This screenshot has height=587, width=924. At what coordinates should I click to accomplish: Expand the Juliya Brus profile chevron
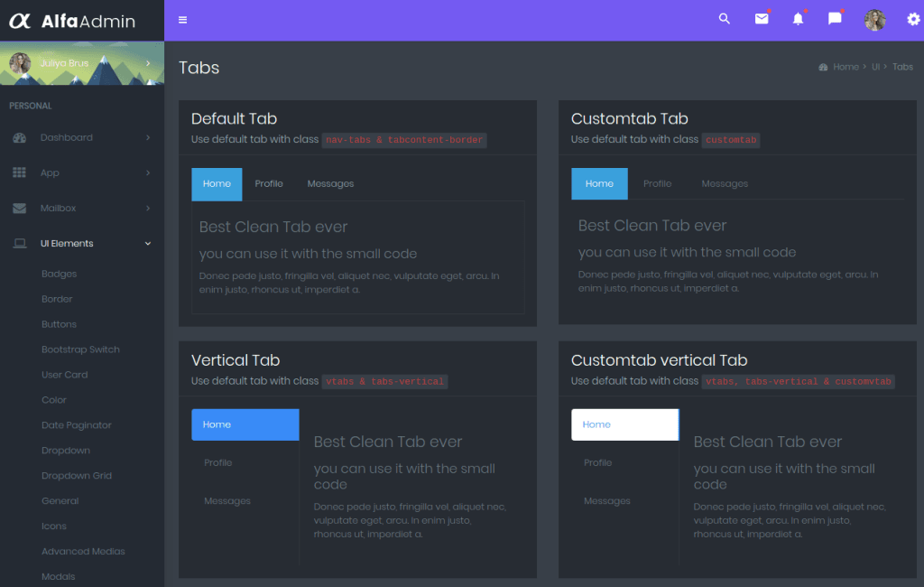[x=148, y=63]
